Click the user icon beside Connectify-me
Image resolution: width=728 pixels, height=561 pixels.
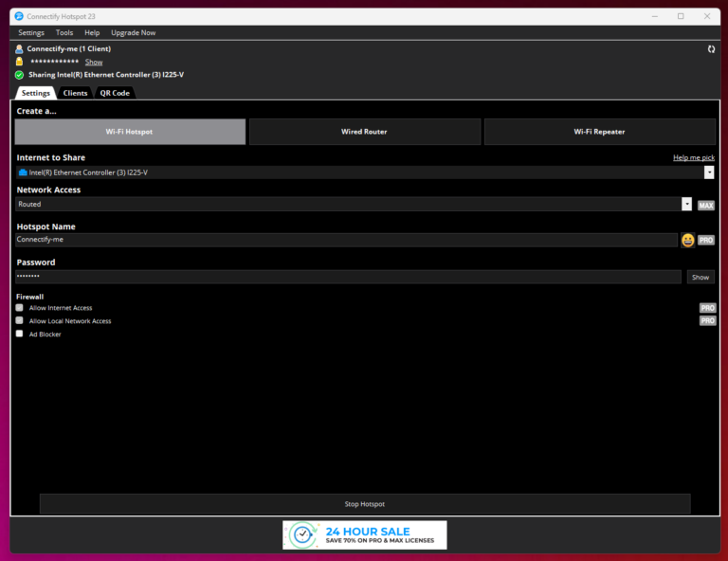coord(19,48)
